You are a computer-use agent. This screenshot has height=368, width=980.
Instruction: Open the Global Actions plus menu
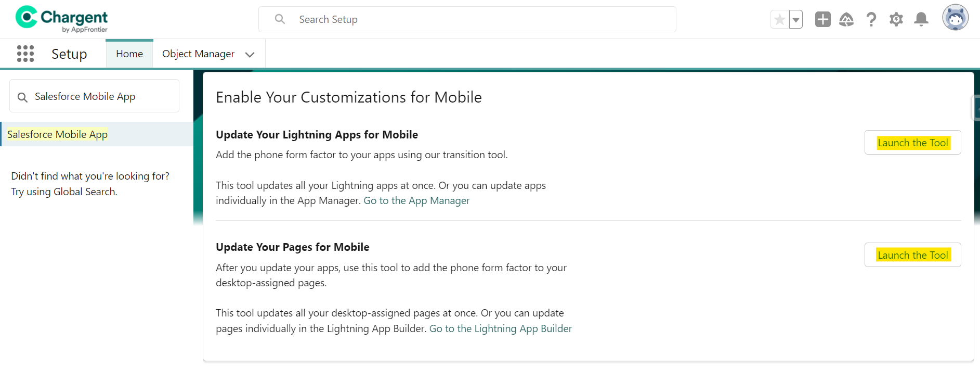pos(822,19)
